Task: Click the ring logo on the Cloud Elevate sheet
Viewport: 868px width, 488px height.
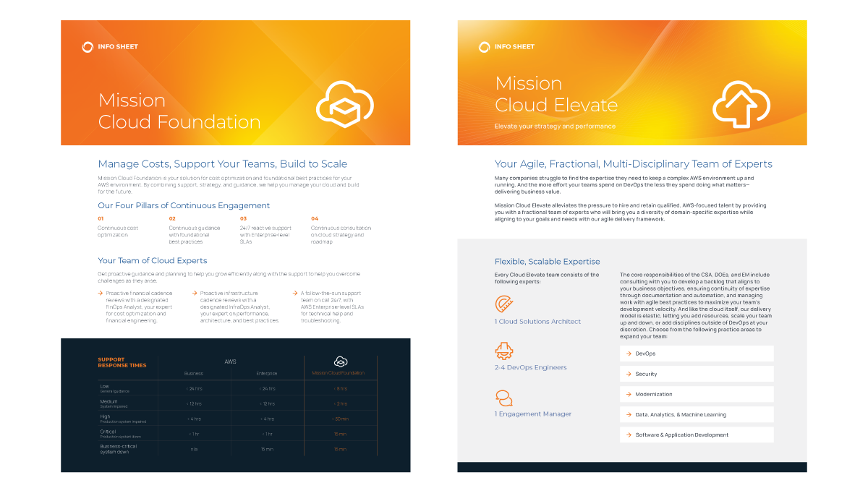Action: coord(484,47)
